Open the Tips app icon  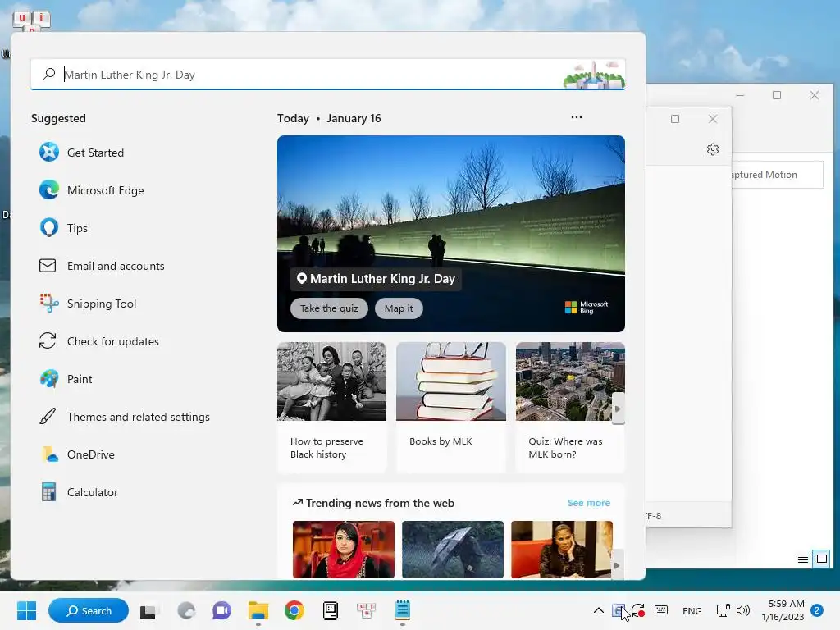point(48,228)
